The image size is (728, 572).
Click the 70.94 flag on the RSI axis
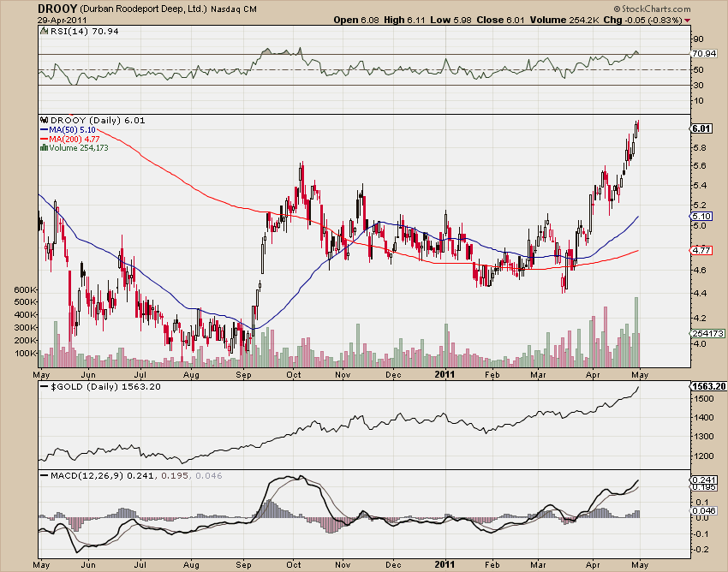[704, 54]
